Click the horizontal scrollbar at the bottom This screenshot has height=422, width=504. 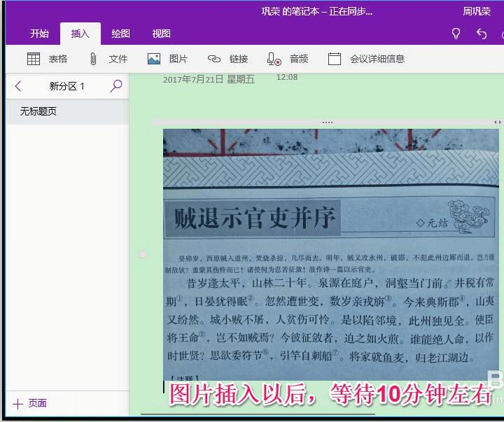pyautogui.click(x=258, y=414)
